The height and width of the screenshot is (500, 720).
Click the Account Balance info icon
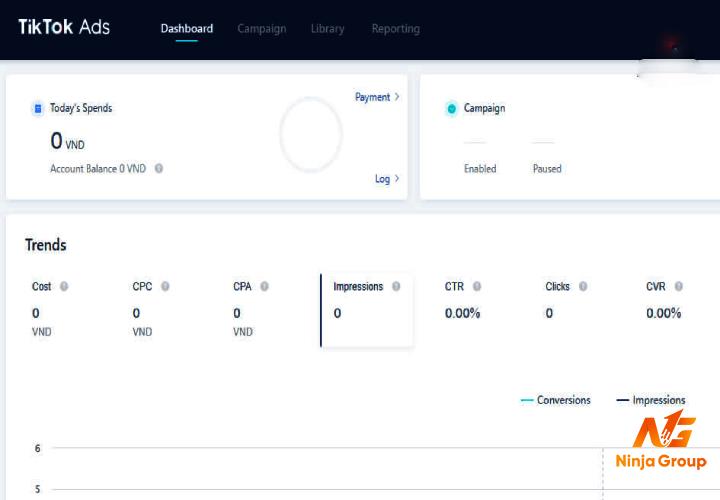(x=159, y=169)
